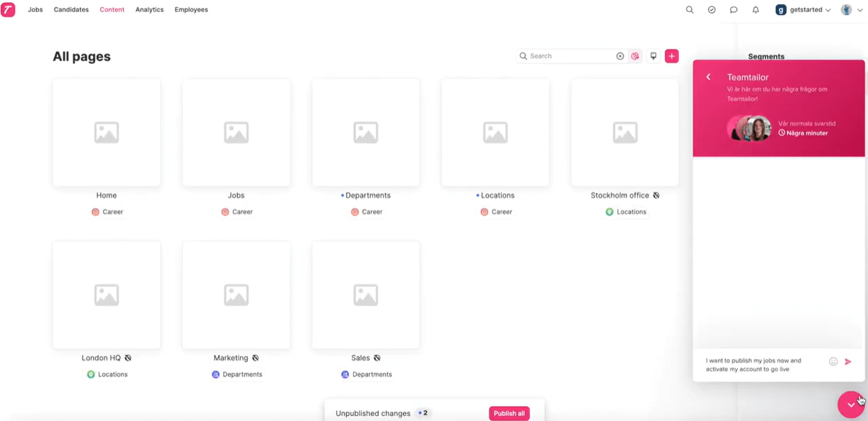This screenshot has height=421, width=868.
Task: Click the design brush icon next to search
Action: [x=653, y=56]
